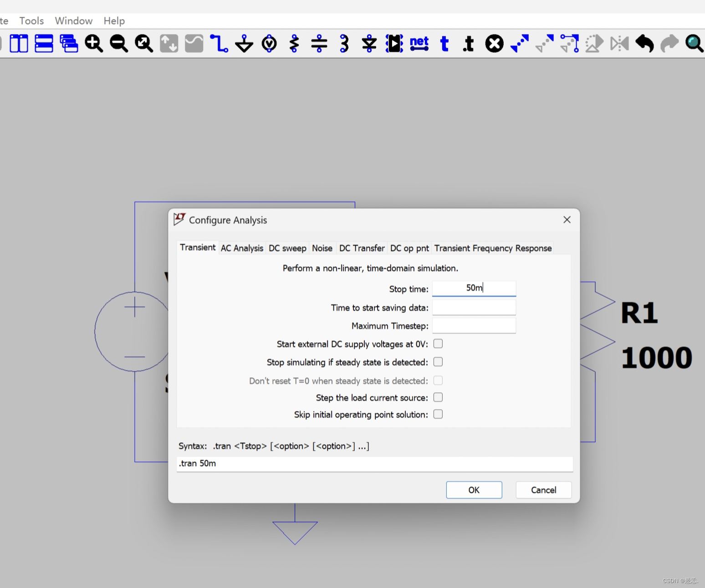Viewport: 705px width, 588px height.
Task: Click the 1000 resistor value in schematic
Action: [x=657, y=358]
